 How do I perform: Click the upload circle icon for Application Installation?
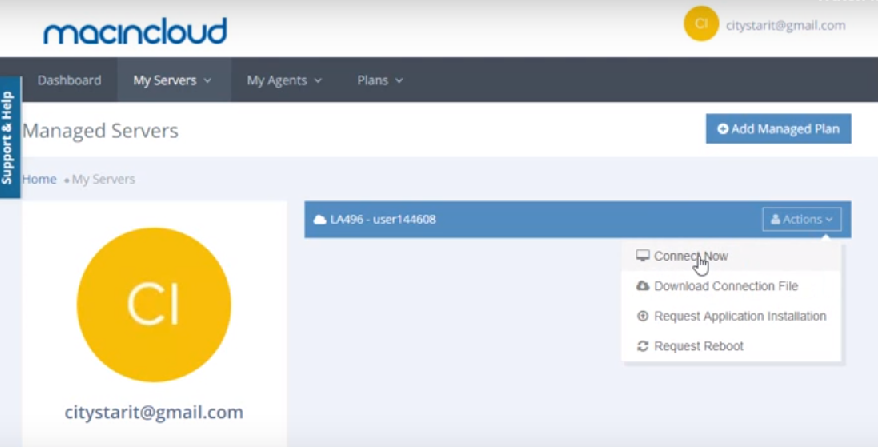pyautogui.click(x=642, y=316)
